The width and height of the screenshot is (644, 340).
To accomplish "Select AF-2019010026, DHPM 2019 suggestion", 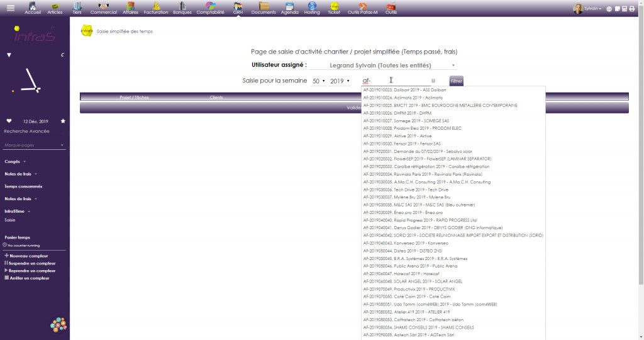I will (x=453, y=113).
